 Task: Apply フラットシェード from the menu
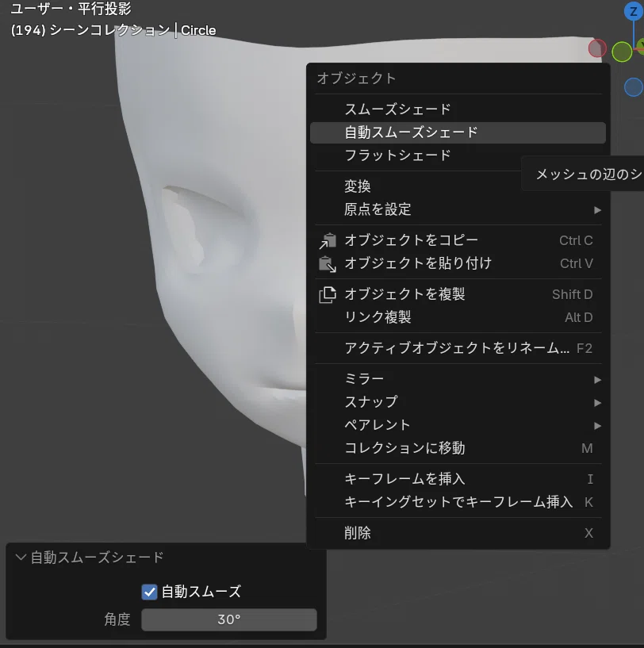click(x=458, y=155)
